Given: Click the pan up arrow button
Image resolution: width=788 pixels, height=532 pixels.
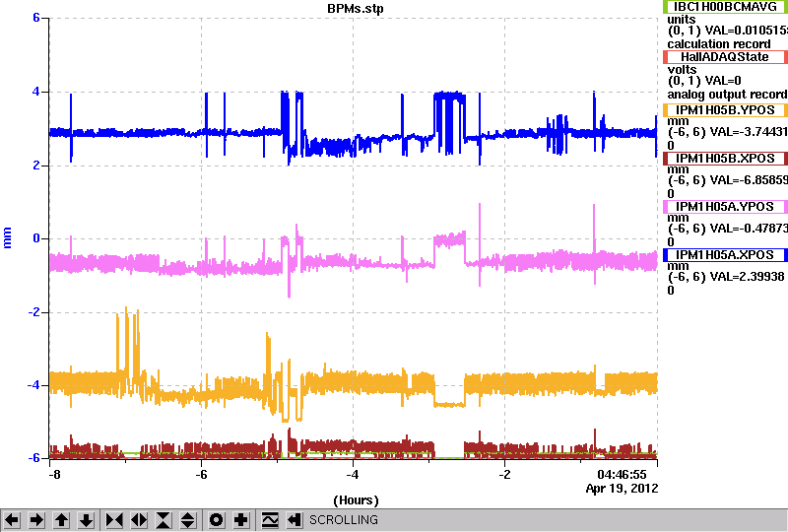Looking at the screenshot, I should [x=62, y=520].
